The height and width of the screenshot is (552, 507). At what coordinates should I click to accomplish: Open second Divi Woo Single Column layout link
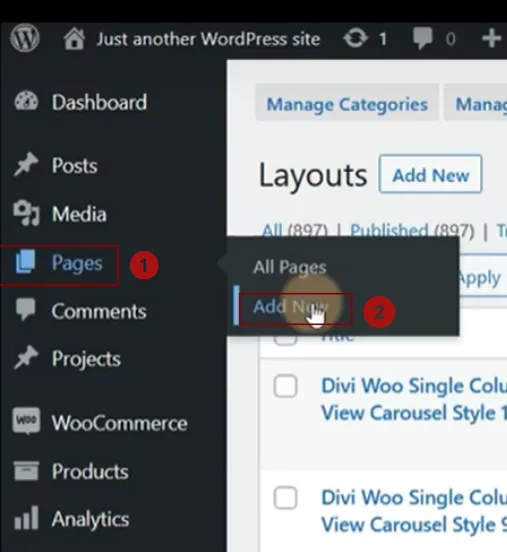(414, 511)
